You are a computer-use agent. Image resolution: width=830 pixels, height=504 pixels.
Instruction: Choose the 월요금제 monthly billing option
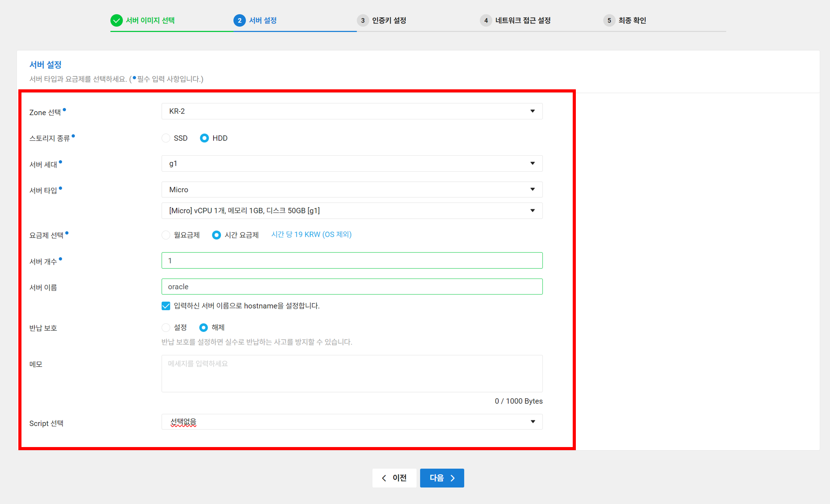(166, 235)
